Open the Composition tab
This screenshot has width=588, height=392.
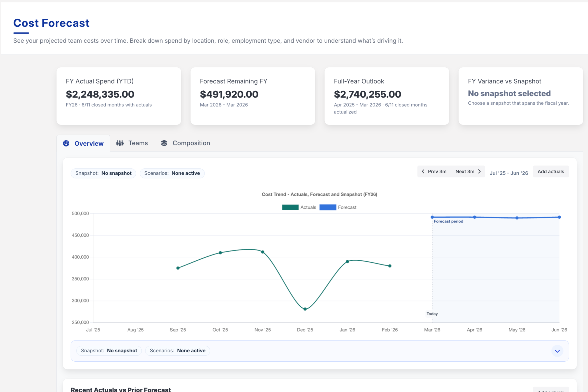(191, 143)
